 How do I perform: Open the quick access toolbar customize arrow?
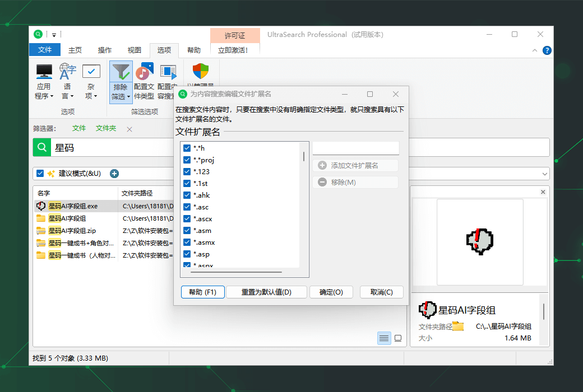pyautogui.click(x=54, y=35)
